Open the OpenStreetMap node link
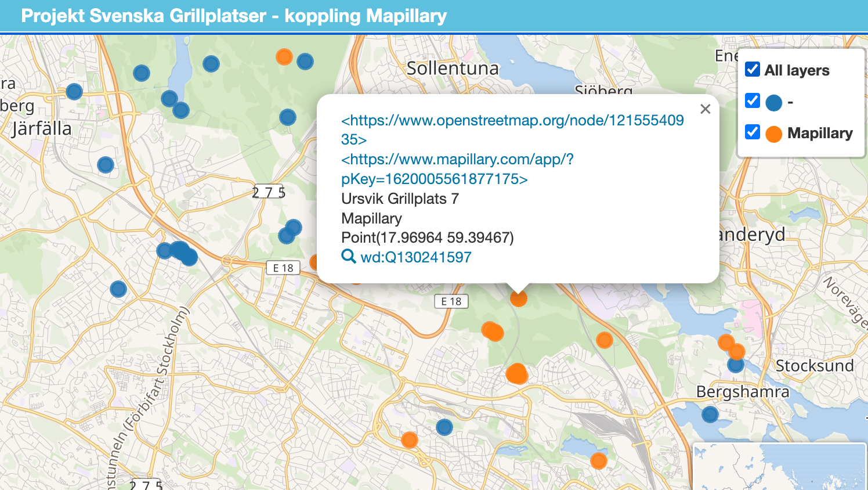This screenshot has width=868, height=490. 512,121
